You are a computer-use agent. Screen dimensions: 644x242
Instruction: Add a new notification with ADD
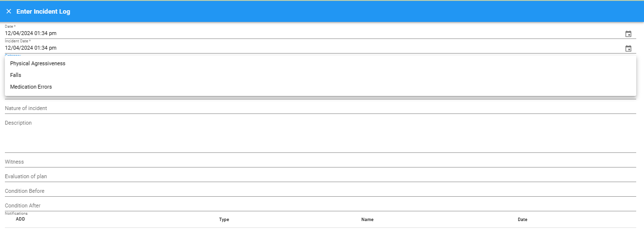pos(20,219)
